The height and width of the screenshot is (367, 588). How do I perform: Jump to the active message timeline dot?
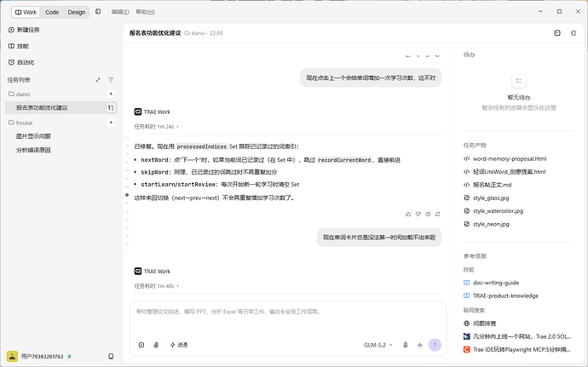coord(127,195)
